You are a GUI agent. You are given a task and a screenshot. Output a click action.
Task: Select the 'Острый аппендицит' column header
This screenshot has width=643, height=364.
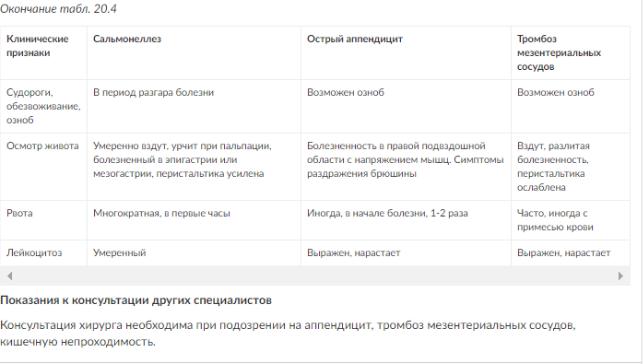(355, 39)
